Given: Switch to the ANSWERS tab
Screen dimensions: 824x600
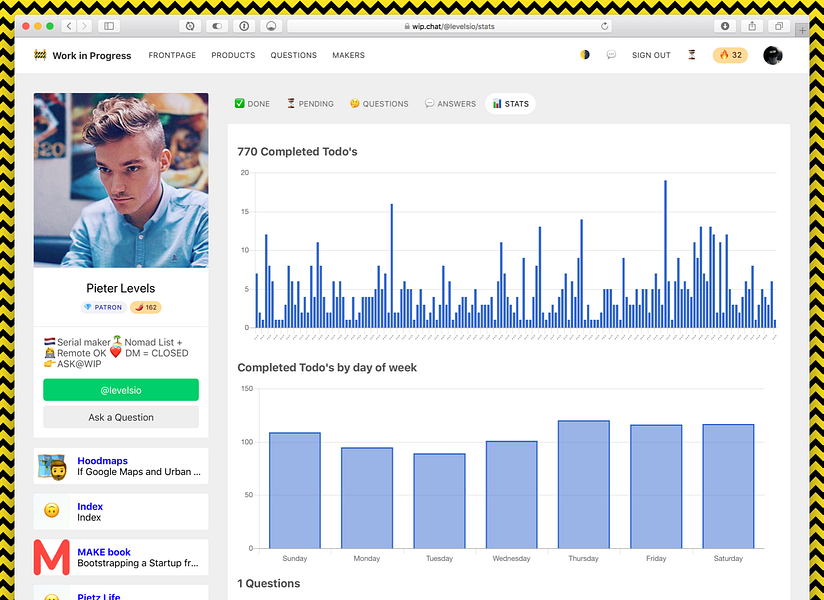Looking at the screenshot, I should click(x=450, y=104).
